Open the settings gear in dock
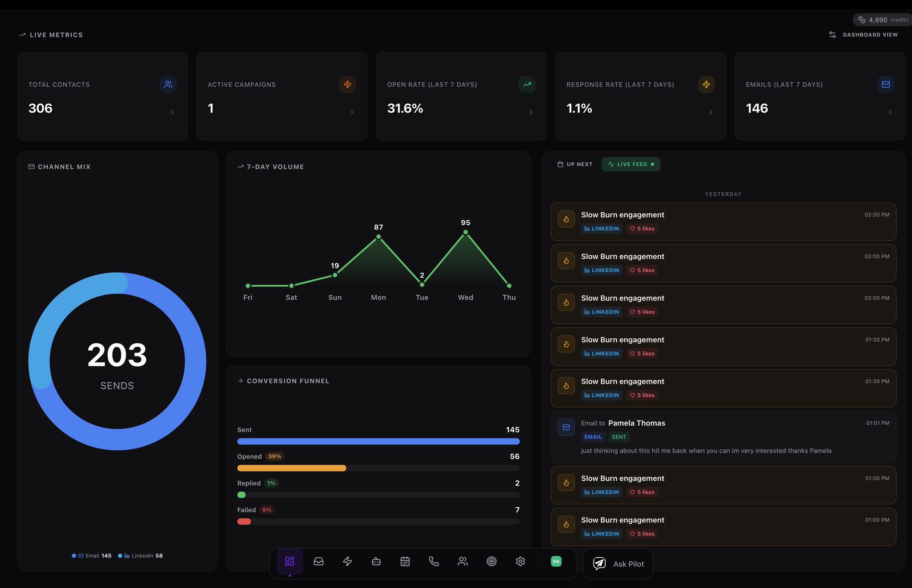Viewport: 912px width, 588px height. click(520, 561)
